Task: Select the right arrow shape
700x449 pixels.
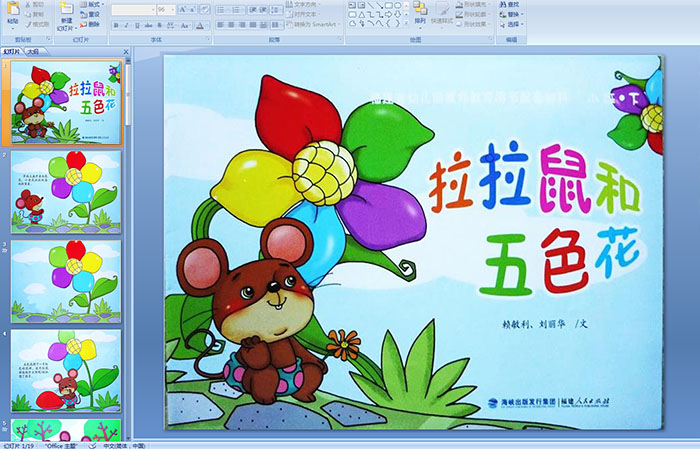Action: tap(388, 15)
